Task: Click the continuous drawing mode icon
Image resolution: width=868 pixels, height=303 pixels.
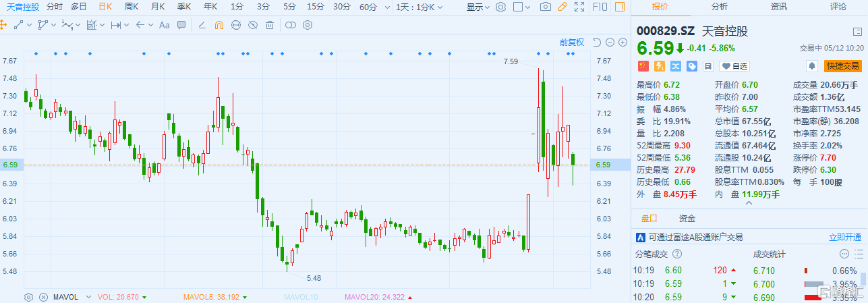Action: click(236, 25)
